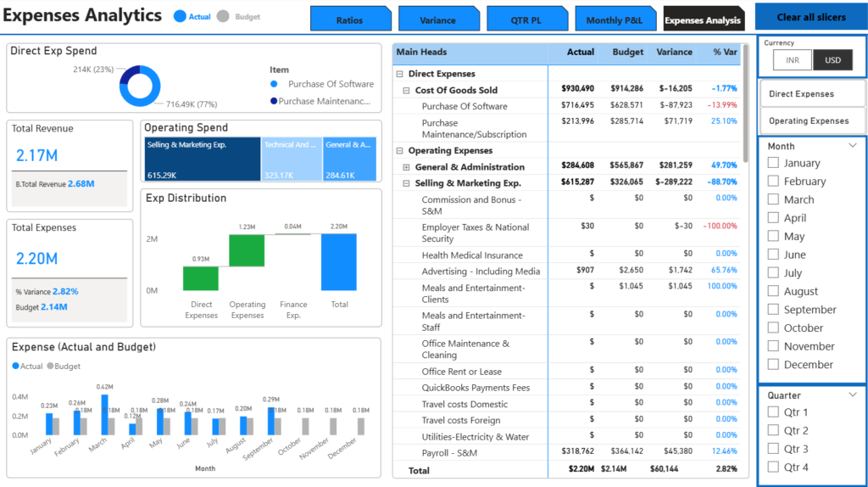Go to the Monthly P&L tab

click(x=615, y=20)
